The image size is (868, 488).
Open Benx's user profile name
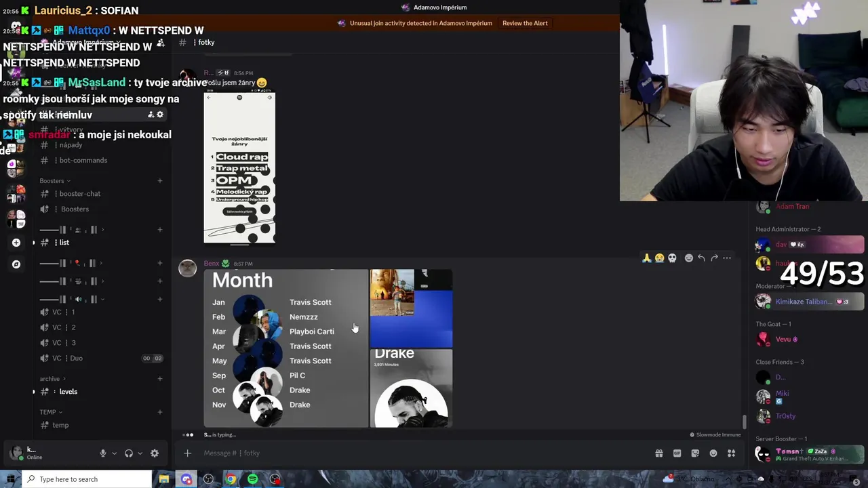click(x=212, y=264)
